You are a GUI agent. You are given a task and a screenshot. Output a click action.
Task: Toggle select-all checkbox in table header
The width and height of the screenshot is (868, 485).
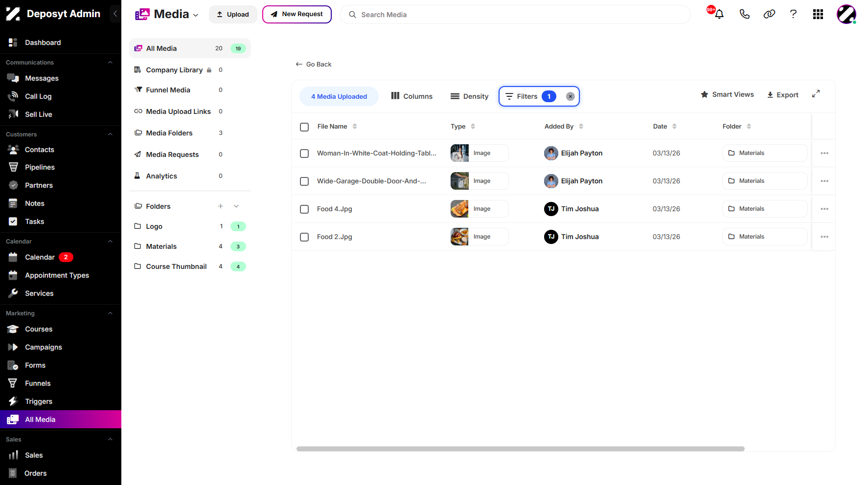(x=304, y=127)
